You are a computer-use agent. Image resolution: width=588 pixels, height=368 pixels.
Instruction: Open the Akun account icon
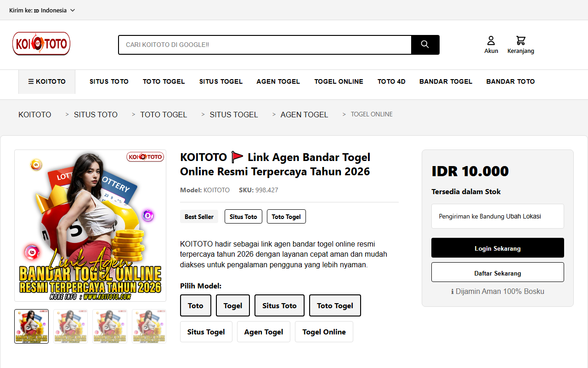(x=491, y=45)
